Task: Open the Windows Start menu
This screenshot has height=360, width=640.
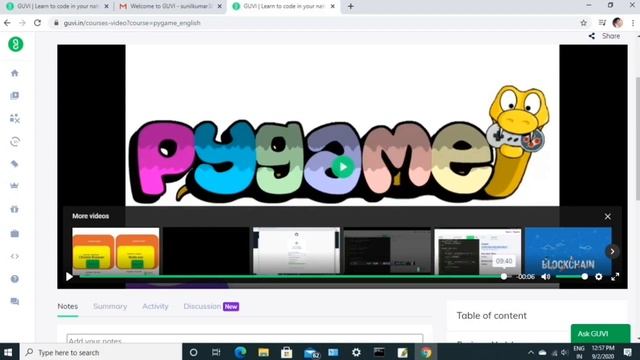Action: (x=9, y=352)
